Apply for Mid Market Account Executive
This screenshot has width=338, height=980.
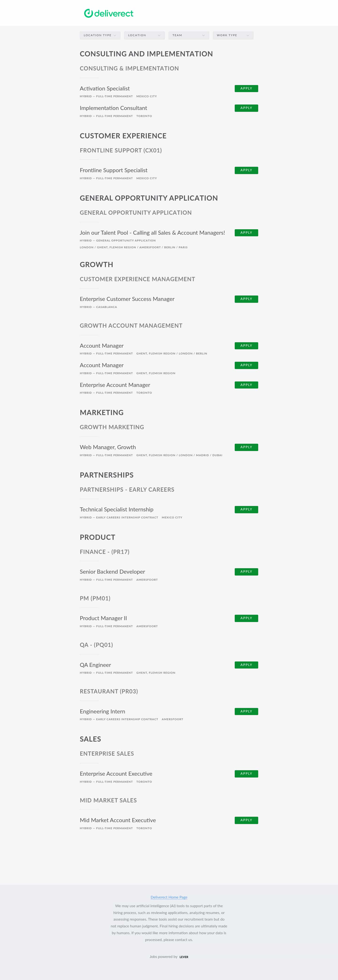[x=246, y=820]
